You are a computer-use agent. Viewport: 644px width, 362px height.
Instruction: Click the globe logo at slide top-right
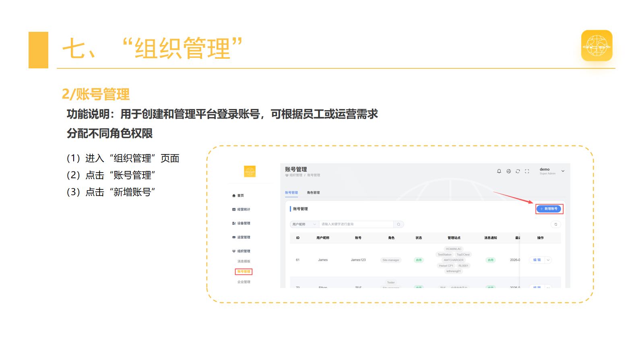[x=597, y=45]
